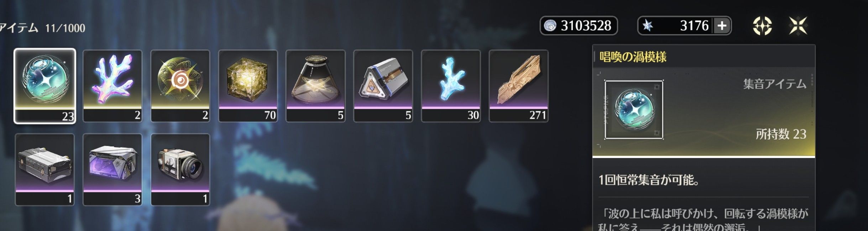Choose the golden spiral orb item
This screenshot has height=231, width=868.
[180, 86]
